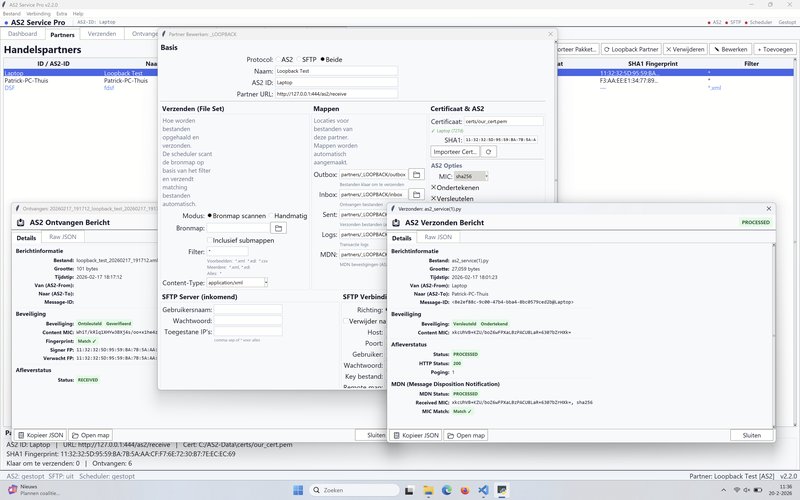This screenshot has height=500, width=800.
Task: Open the Verzenden tab in main window
Action: [x=101, y=34]
